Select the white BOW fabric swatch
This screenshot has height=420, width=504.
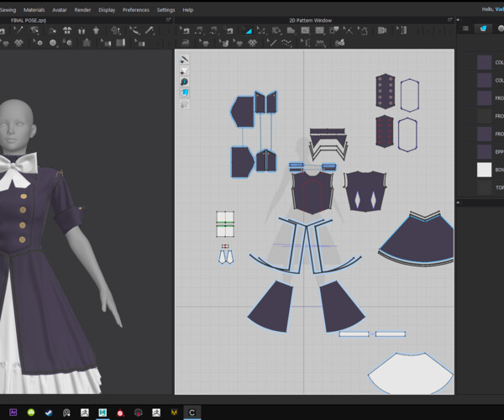click(x=484, y=170)
